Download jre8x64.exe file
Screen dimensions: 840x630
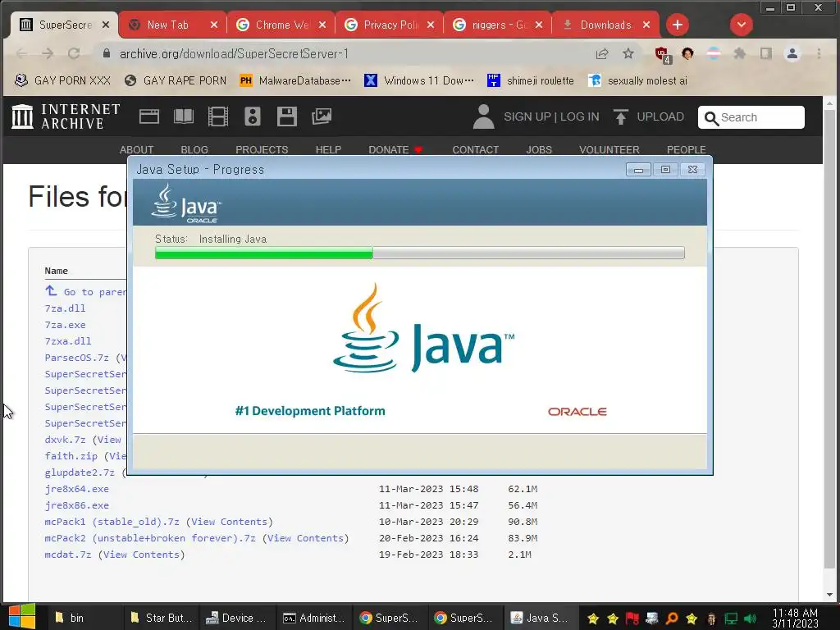[x=76, y=489]
